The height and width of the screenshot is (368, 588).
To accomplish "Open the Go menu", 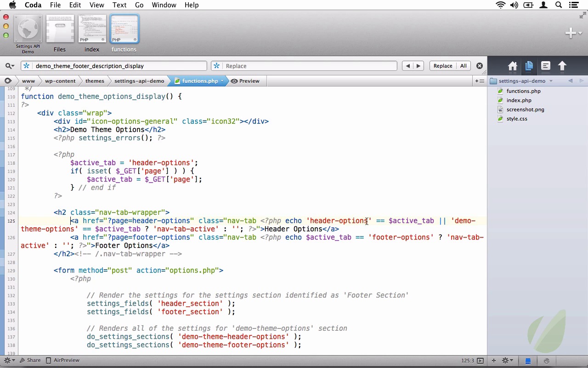I will coord(139,5).
